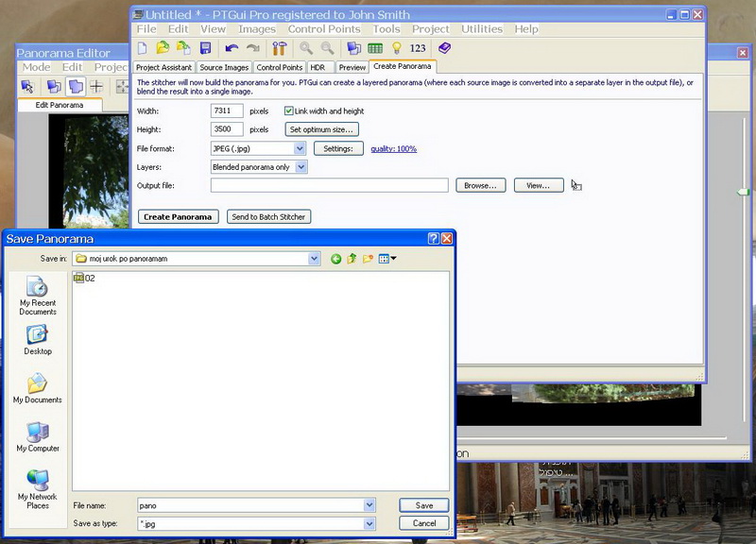Save project using the floppy disk icon
The height and width of the screenshot is (544, 756).
[205, 48]
